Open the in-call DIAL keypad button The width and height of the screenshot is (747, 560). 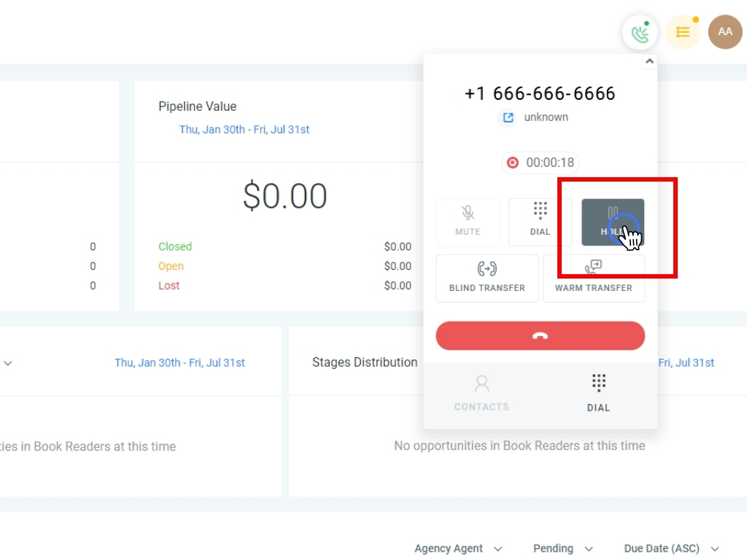[541, 222]
